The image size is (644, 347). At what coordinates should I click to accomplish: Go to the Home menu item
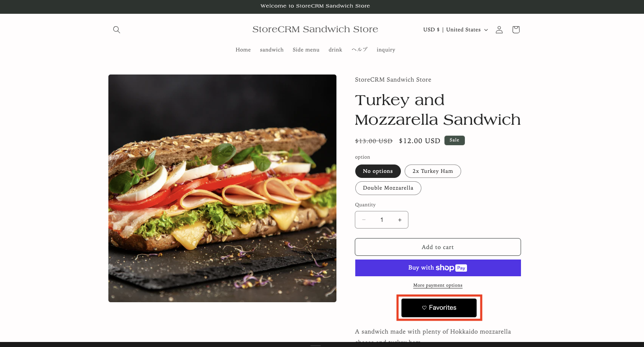(243, 50)
